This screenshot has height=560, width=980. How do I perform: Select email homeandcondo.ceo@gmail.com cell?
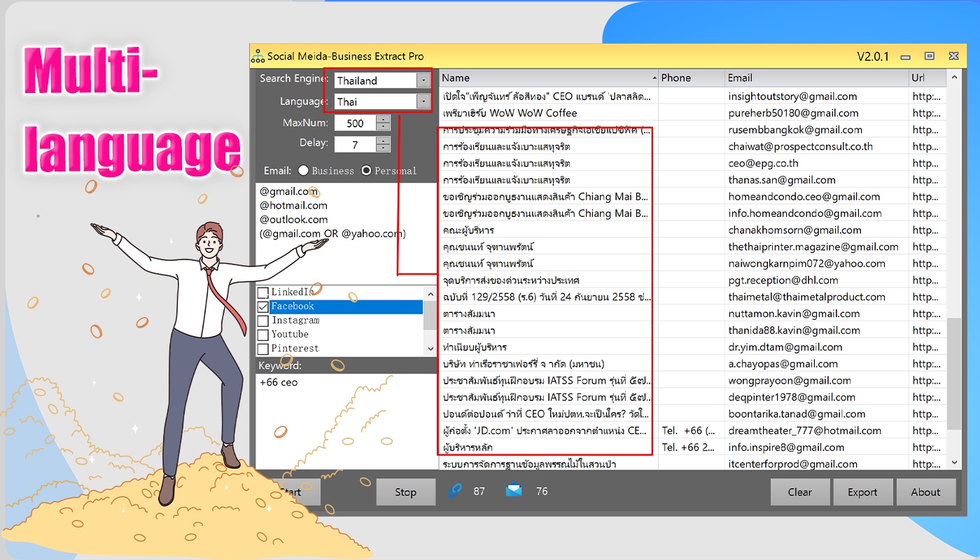[x=816, y=197]
